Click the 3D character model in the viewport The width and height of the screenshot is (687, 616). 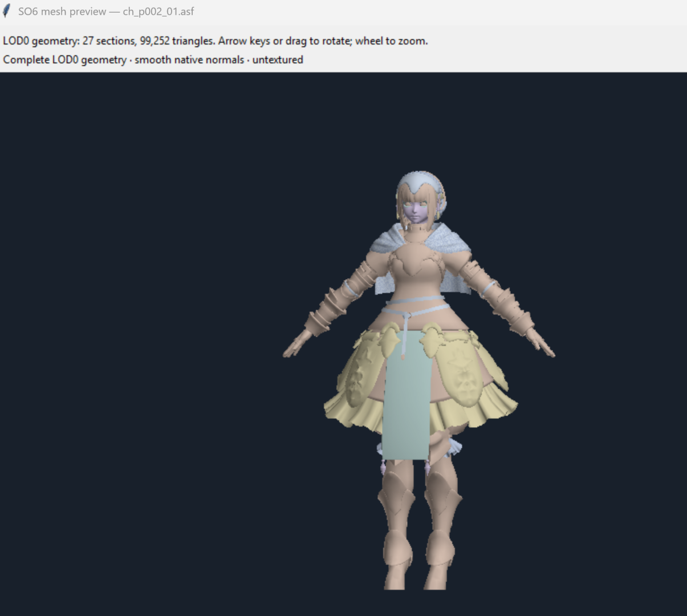coord(418,380)
